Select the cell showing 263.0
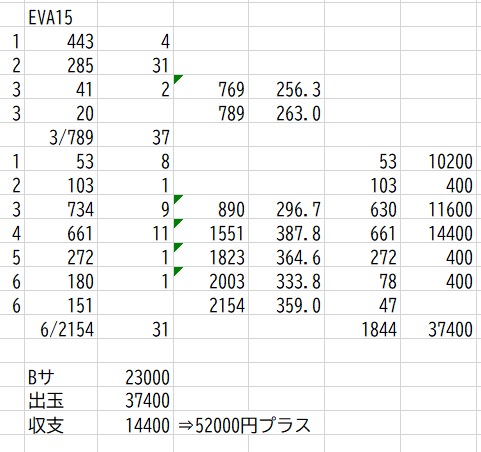 tap(286, 111)
